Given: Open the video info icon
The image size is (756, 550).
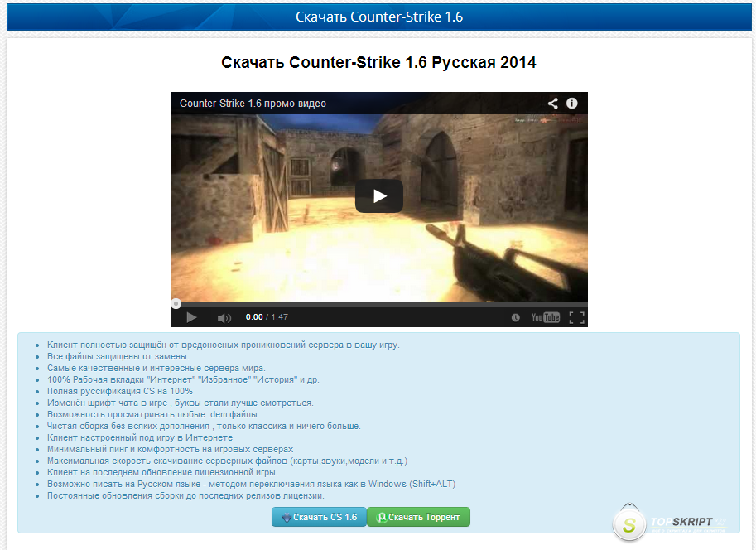Looking at the screenshot, I should 572,104.
